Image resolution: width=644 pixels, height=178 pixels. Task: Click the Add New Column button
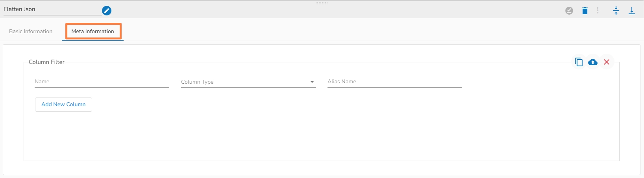click(x=63, y=105)
